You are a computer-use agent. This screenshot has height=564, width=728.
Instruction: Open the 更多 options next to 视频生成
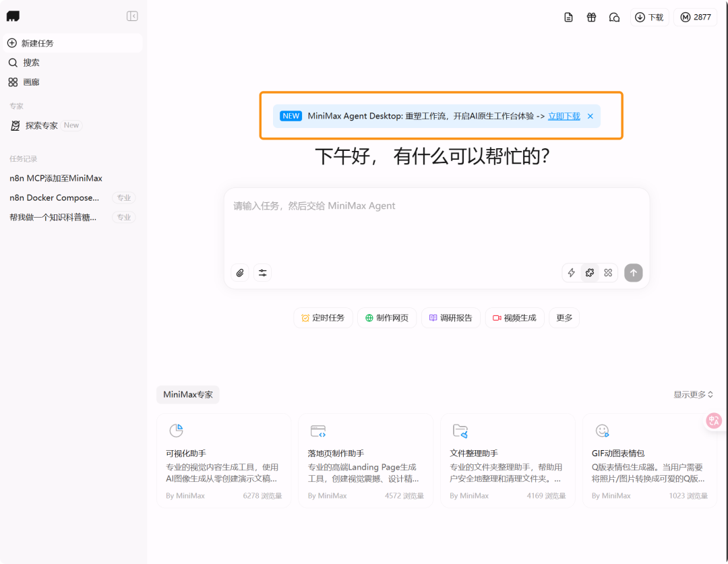[564, 317]
